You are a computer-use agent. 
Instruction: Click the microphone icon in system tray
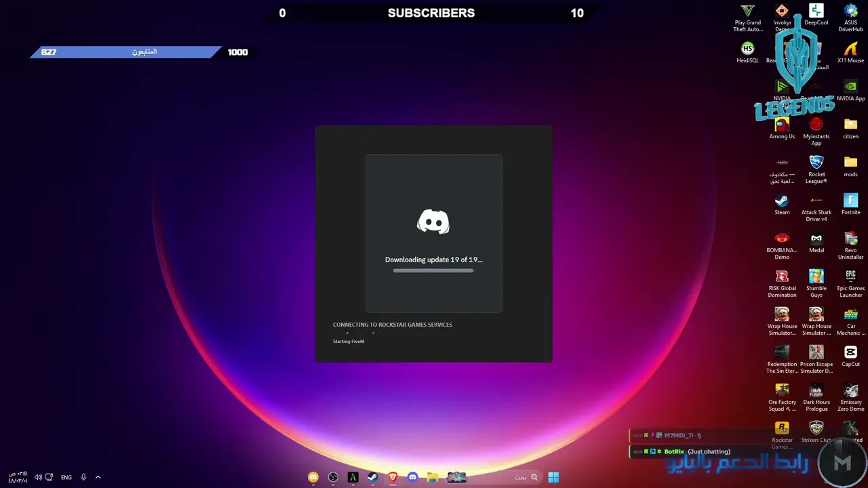83,477
